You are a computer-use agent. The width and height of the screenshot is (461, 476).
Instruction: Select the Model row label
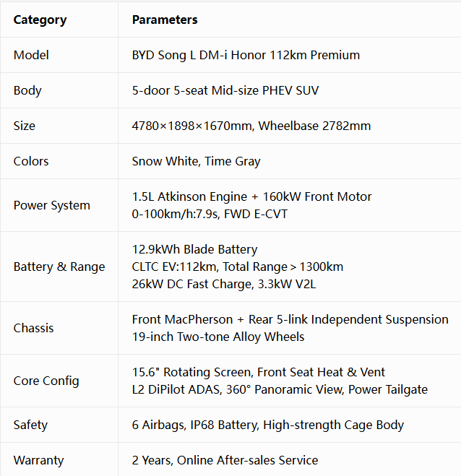click(31, 55)
